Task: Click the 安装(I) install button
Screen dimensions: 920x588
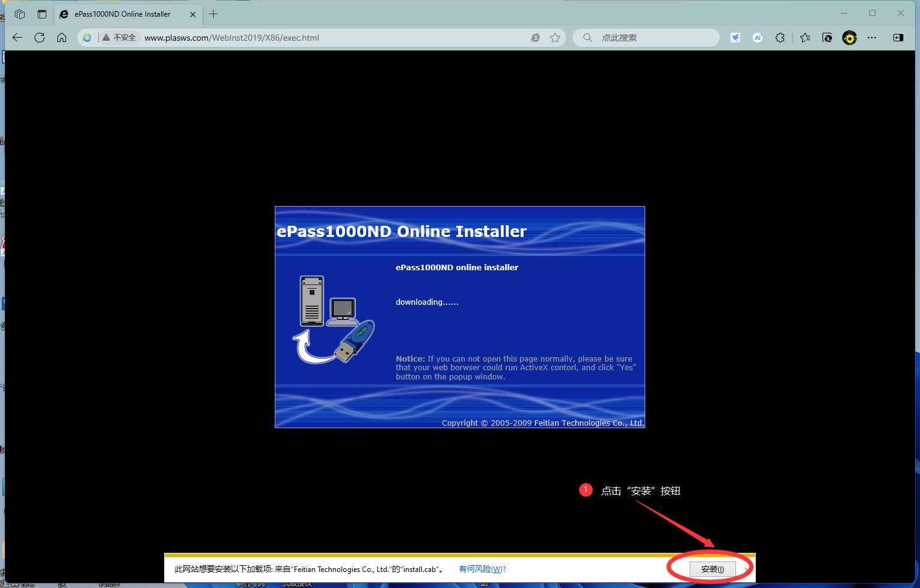Action: pyautogui.click(x=713, y=569)
